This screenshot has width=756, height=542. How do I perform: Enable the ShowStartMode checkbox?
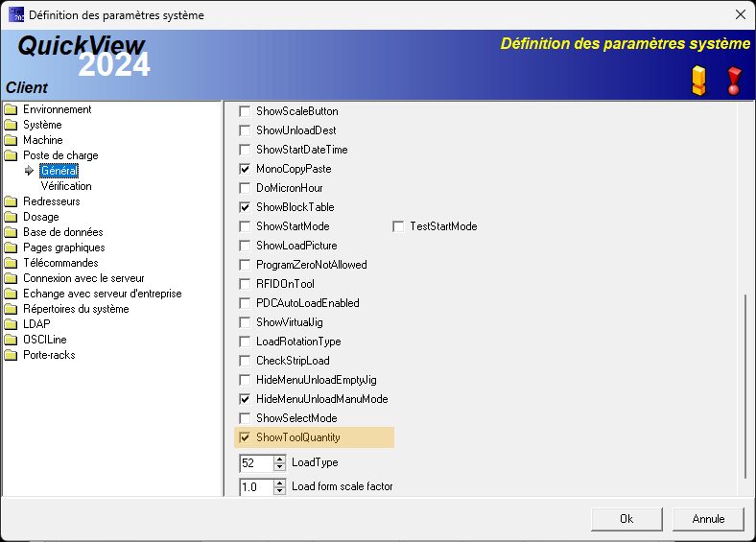(245, 226)
